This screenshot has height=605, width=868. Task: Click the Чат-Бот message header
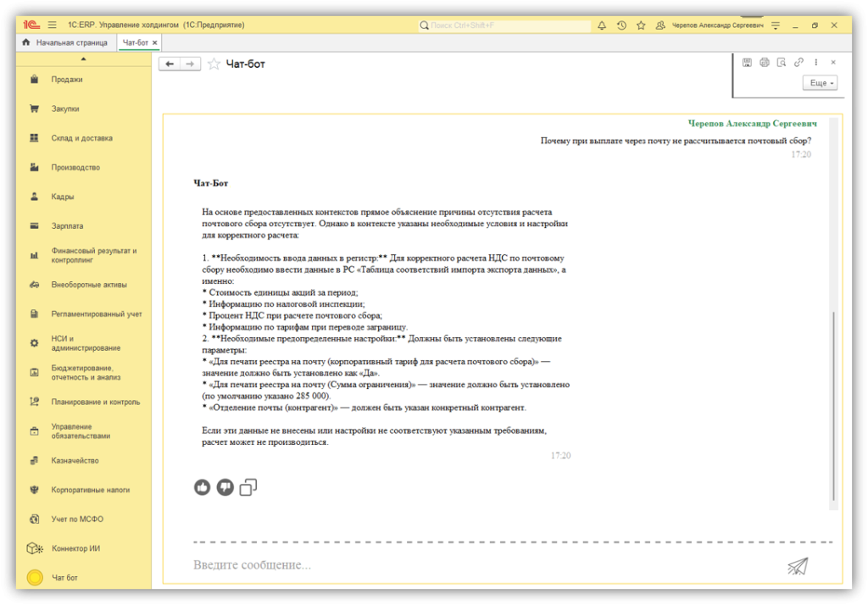[x=210, y=183]
